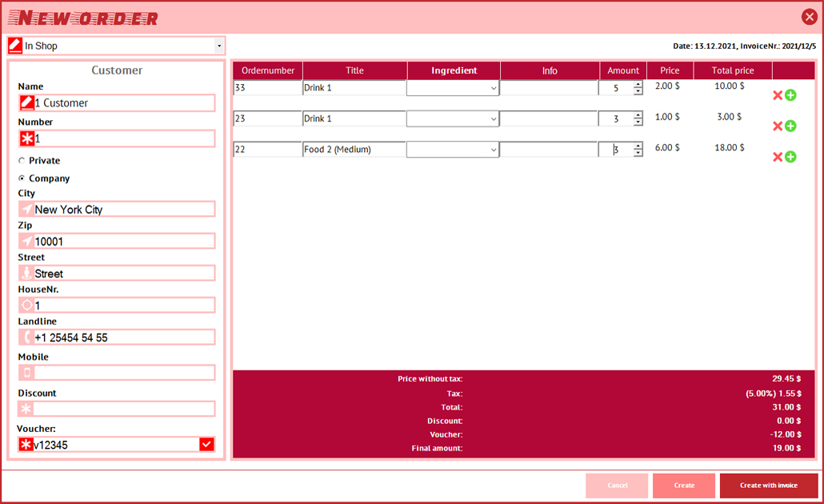Viewport: 824px width, 504px height.
Task: Click the Total price column header
Action: tap(732, 70)
